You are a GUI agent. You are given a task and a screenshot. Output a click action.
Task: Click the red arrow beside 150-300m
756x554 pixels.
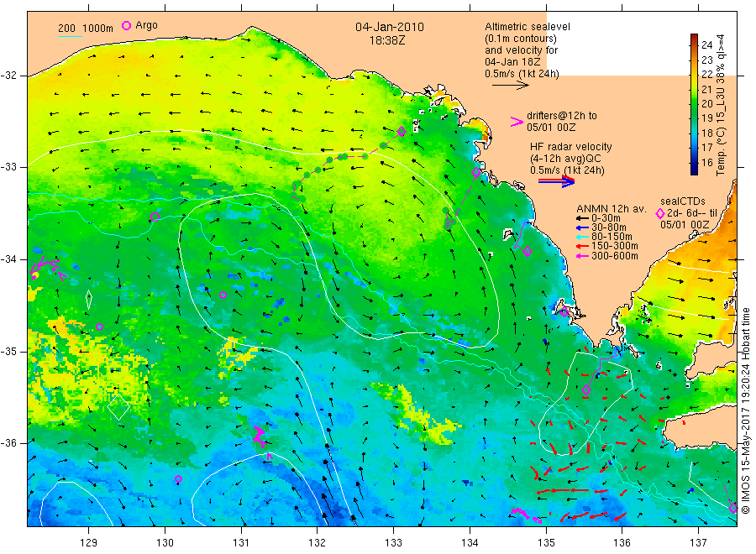pyautogui.click(x=584, y=246)
